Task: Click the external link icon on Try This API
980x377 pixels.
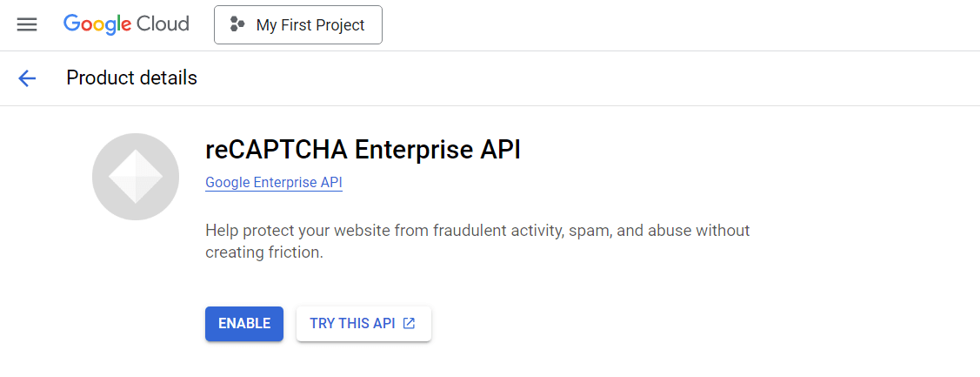Action: (409, 323)
